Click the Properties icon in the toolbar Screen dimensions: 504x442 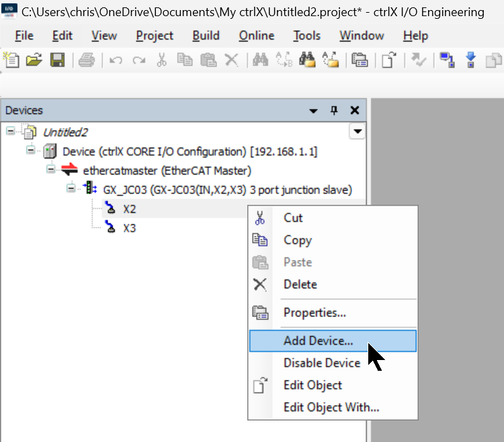click(x=360, y=60)
